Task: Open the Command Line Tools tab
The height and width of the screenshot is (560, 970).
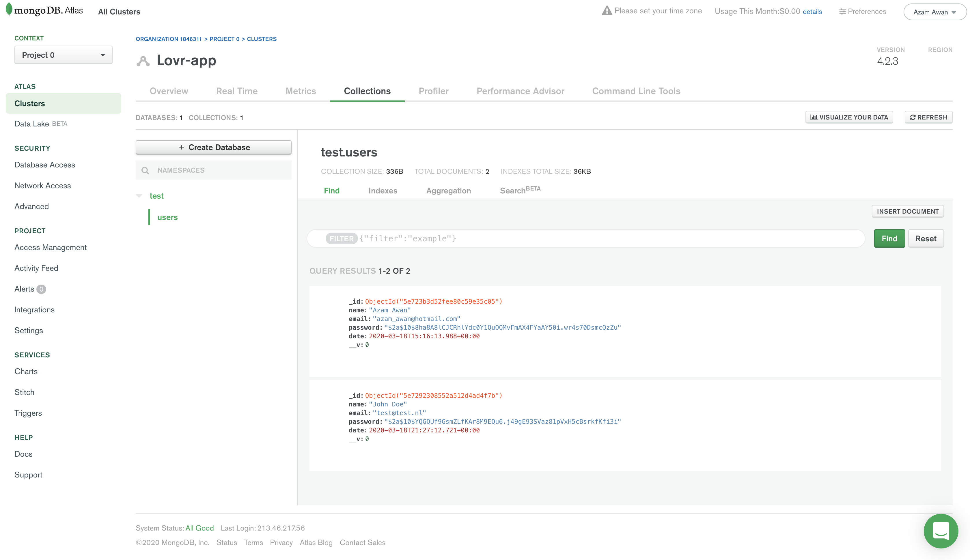Action: pyautogui.click(x=636, y=91)
